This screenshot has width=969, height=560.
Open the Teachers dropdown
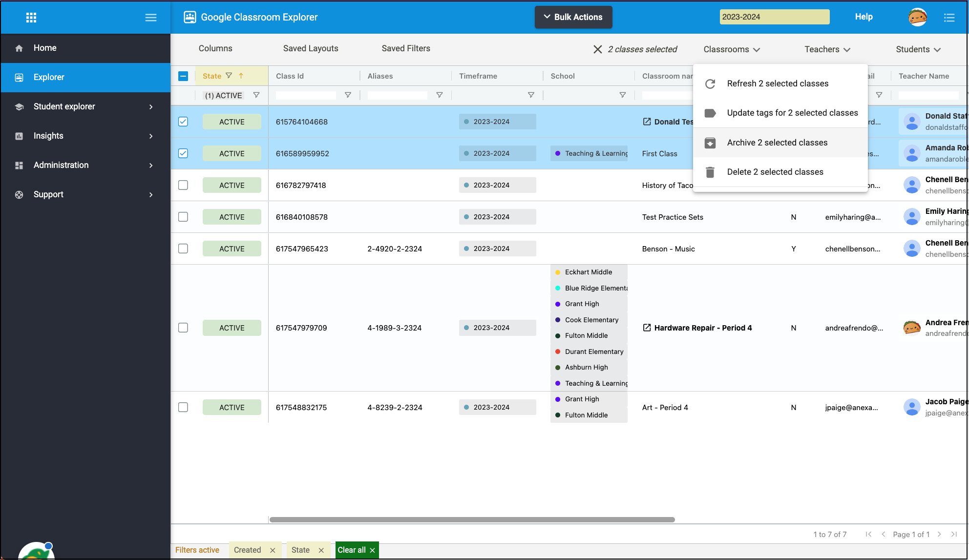(827, 49)
